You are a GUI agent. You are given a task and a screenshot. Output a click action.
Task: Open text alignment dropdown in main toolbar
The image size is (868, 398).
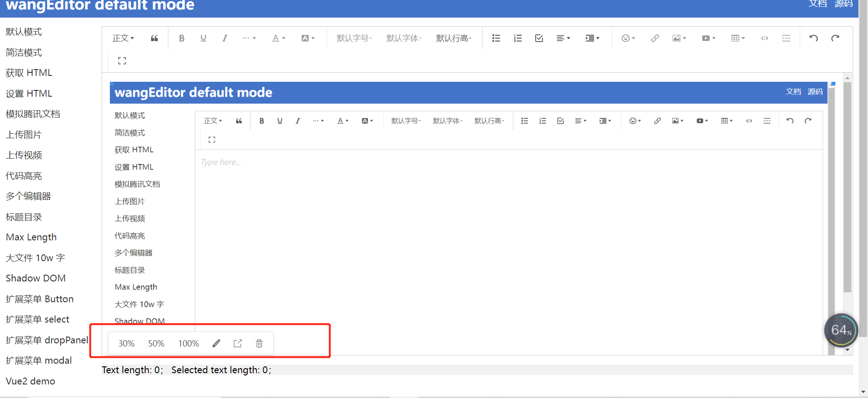[563, 38]
